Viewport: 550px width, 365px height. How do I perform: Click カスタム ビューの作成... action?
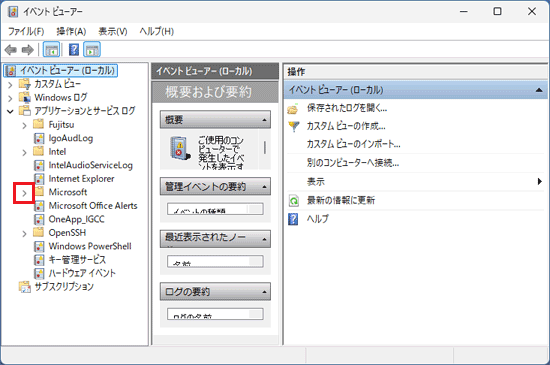(x=346, y=126)
